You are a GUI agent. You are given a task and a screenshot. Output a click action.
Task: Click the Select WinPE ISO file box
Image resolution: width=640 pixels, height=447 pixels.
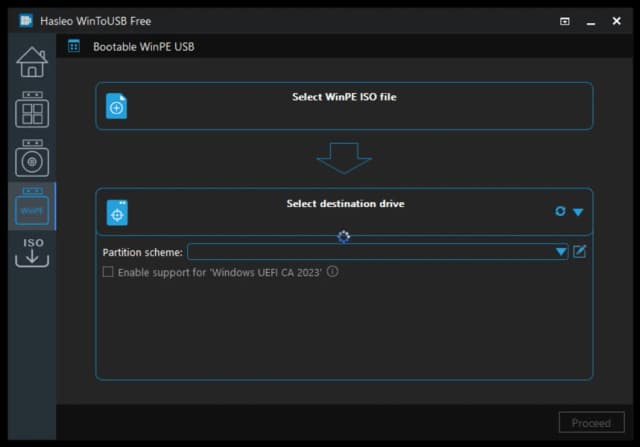[344, 106]
